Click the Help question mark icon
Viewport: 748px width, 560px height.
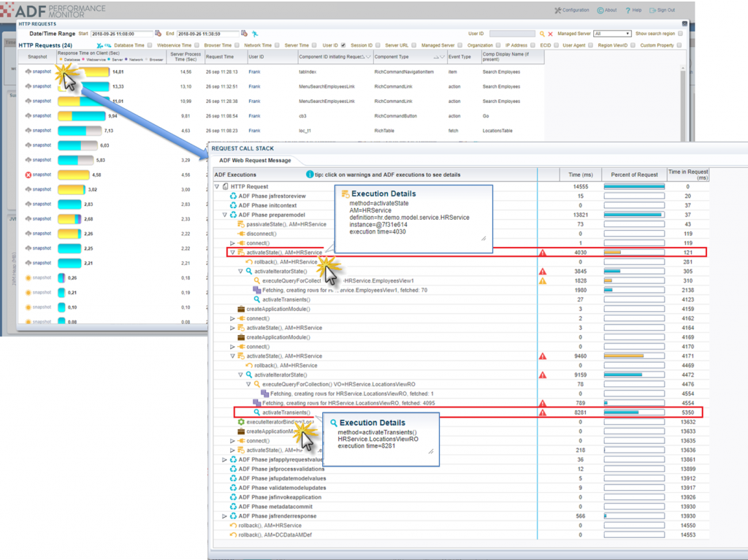[627, 10]
